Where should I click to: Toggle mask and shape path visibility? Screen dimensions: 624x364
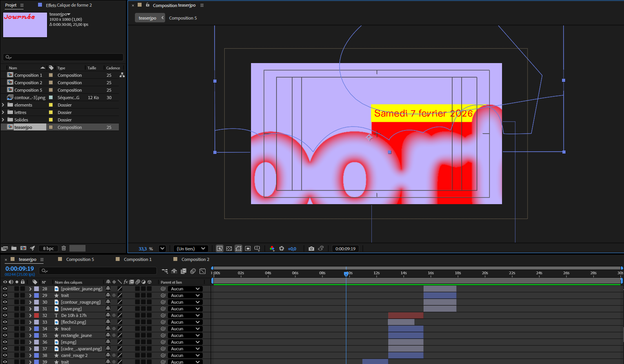[x=238, y=248]
